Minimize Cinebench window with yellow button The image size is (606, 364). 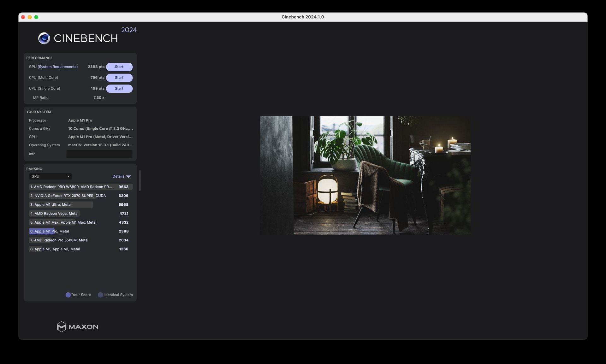(30, 17)
